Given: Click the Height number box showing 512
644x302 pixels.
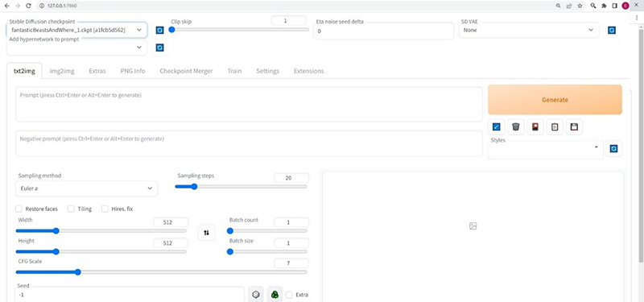Looking at the screenshot, I should click(171, 243).
